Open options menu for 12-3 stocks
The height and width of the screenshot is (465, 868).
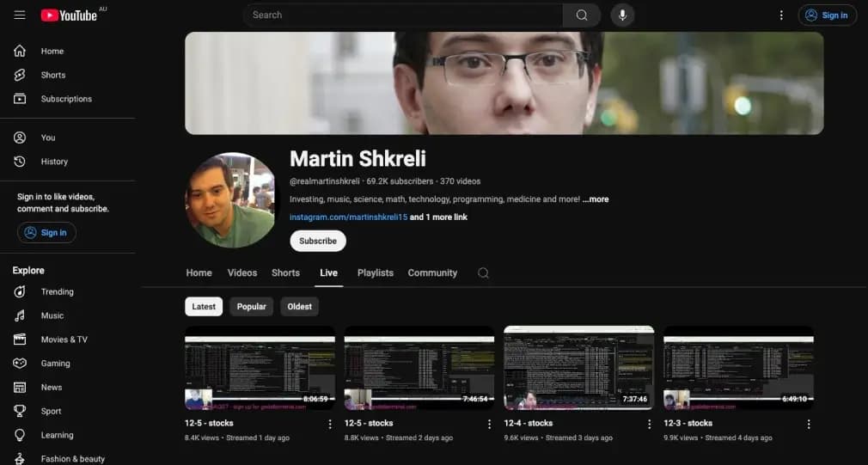tap(809, 424)
